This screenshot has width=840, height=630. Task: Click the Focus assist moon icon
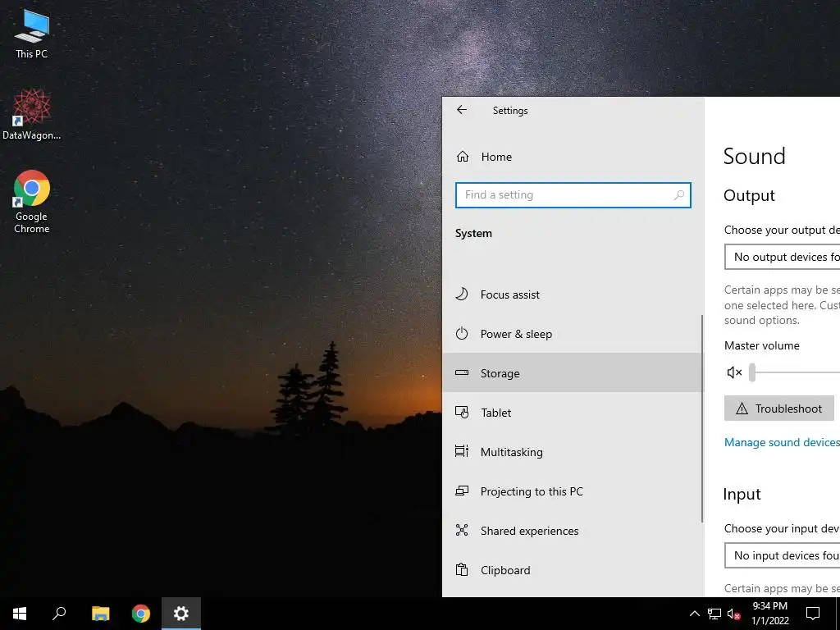pos(462,294)
